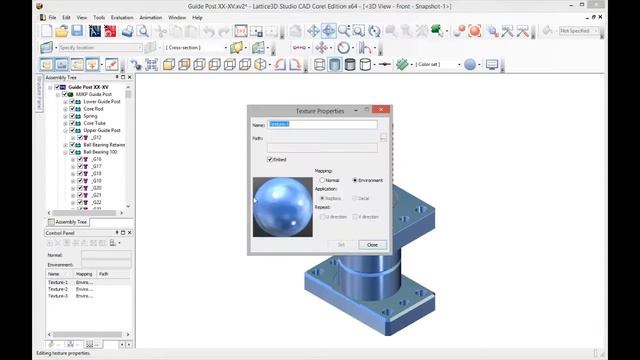640x360 pixels.
Task: Select Texture-2 in the texture list
Action: point(58,289)
